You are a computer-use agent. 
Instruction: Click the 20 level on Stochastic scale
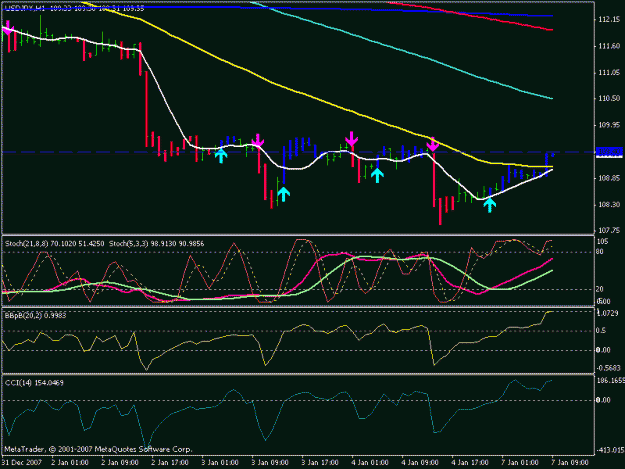tap(600, 289)
